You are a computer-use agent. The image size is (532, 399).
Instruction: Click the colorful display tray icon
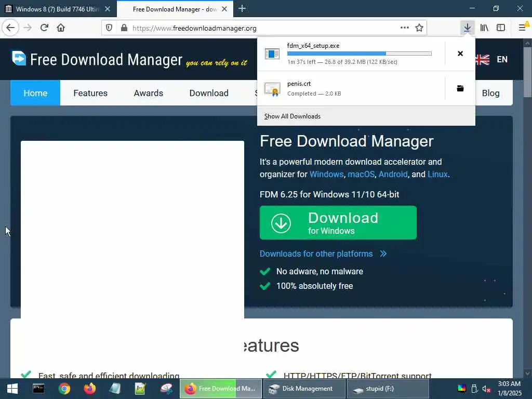pyautogui.click(x=462, y=389)
